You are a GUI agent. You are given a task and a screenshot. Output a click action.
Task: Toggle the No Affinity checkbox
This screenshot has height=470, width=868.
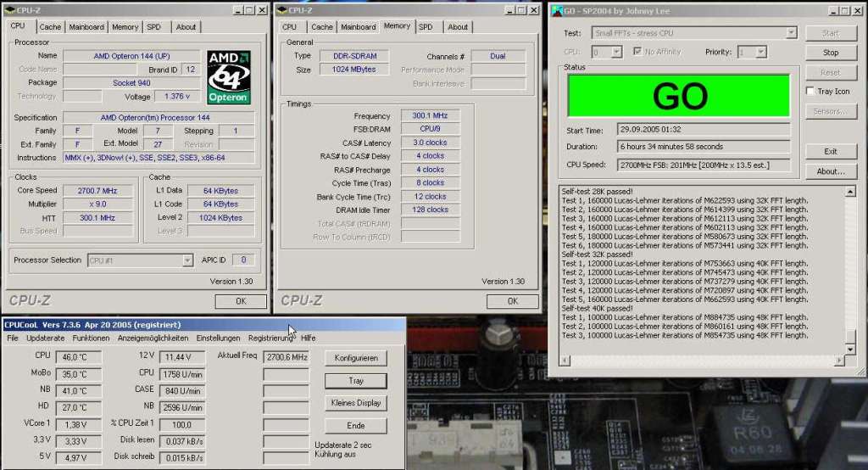point(637,52)
